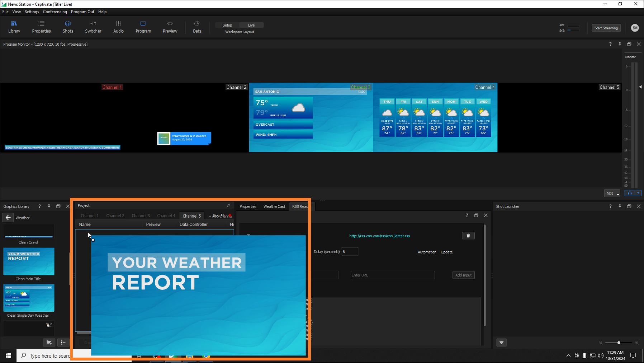The height and width of the screenshot is (363, 644).
Task: Click the Start Streaming button
Action: [606, 28]
